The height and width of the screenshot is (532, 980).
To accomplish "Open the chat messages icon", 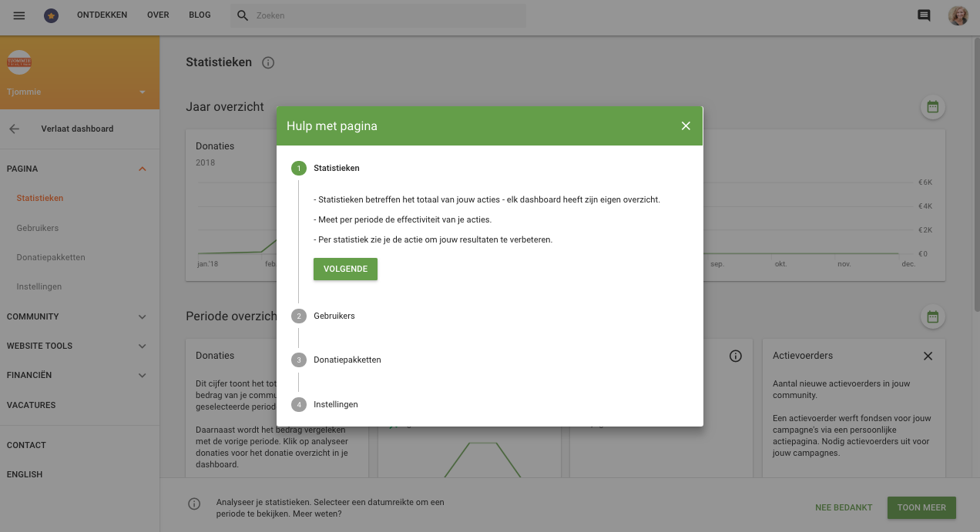I will click(x=924, y=15).
